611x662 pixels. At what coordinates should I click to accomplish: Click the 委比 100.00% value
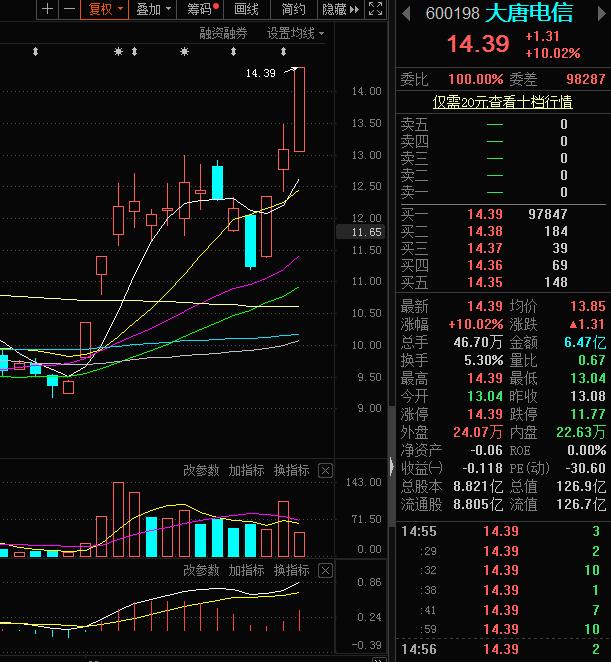(x=475, y=79)
